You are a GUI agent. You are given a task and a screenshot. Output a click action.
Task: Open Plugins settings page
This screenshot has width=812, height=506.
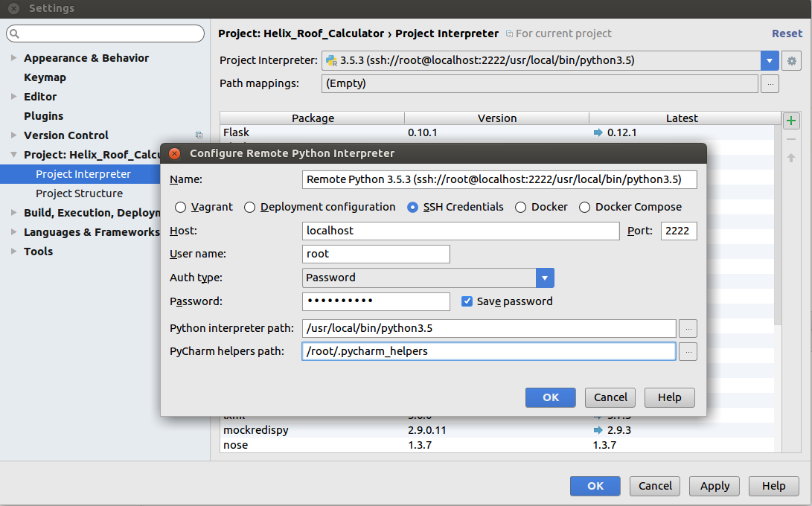point(43,116)
